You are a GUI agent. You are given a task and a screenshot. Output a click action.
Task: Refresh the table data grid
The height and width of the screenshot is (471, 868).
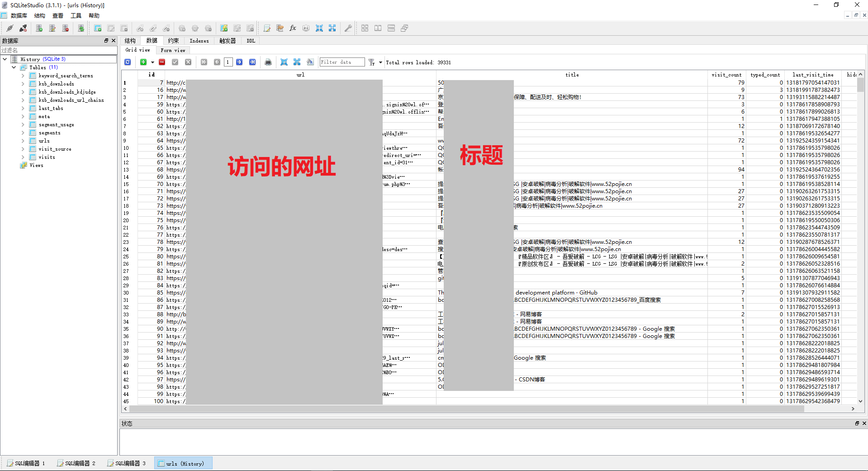[x=128, y=62]
